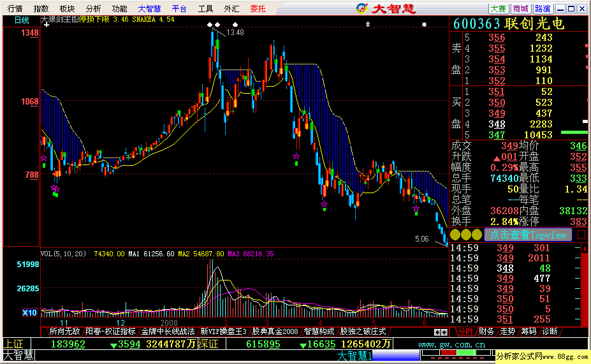The height and width of the screenshot is (364, 591).
Task: Click the 上证 index label in status bar
Action: pyautogui.click(x=13, y=344)
